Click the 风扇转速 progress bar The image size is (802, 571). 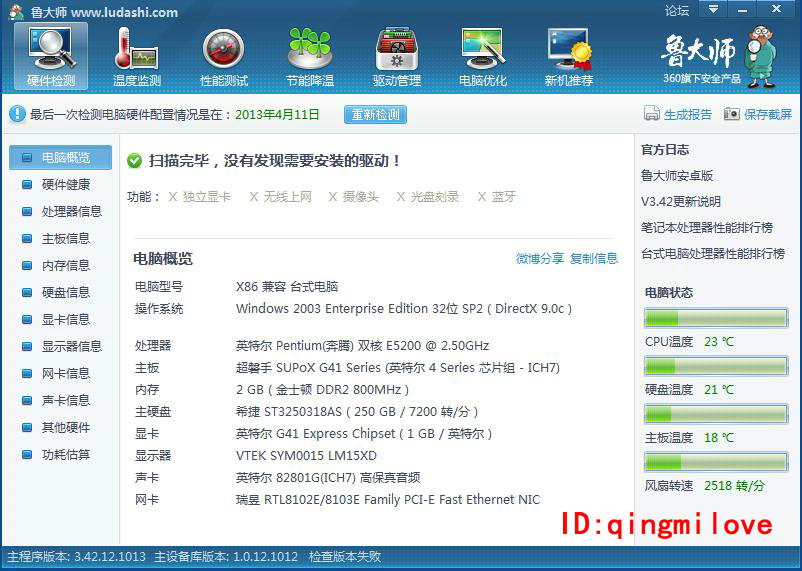pyautogui.click(x=716, y=462)
